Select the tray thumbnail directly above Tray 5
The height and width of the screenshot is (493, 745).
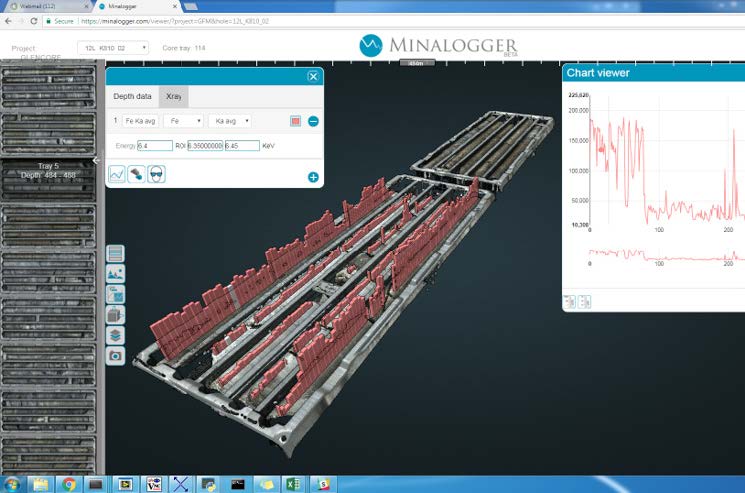click(x=48, y=134)
